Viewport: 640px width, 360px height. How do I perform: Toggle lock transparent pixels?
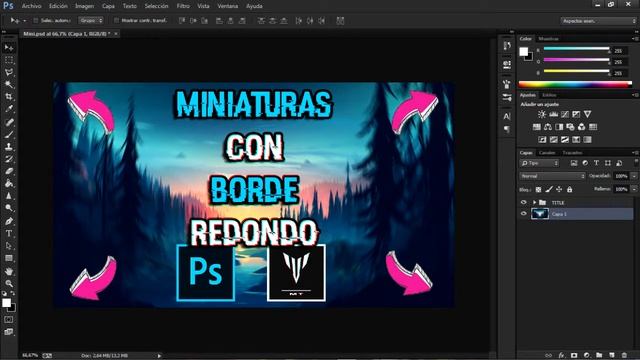[538, 189]
